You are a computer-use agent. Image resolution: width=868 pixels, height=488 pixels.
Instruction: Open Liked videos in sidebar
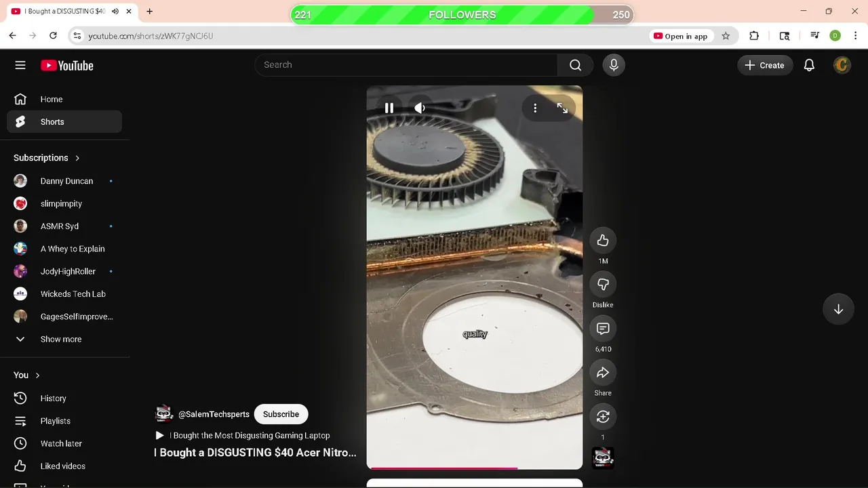(x=64, y=466)
